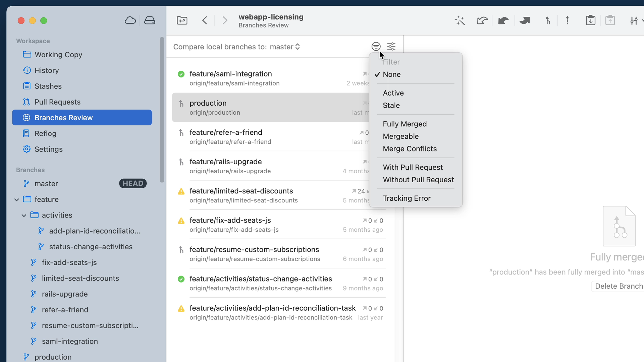Select the None filter option
644x362 pixels.
point(392,74)
